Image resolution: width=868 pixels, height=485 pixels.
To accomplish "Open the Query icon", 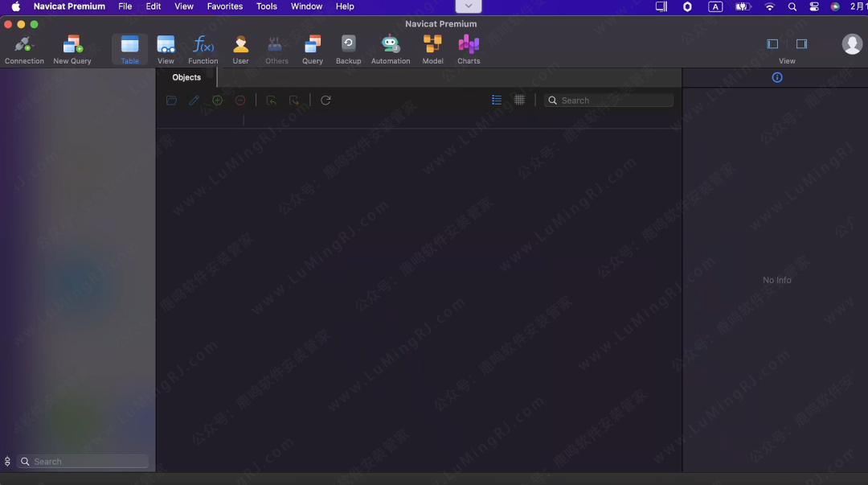I will tap(312, 49).
